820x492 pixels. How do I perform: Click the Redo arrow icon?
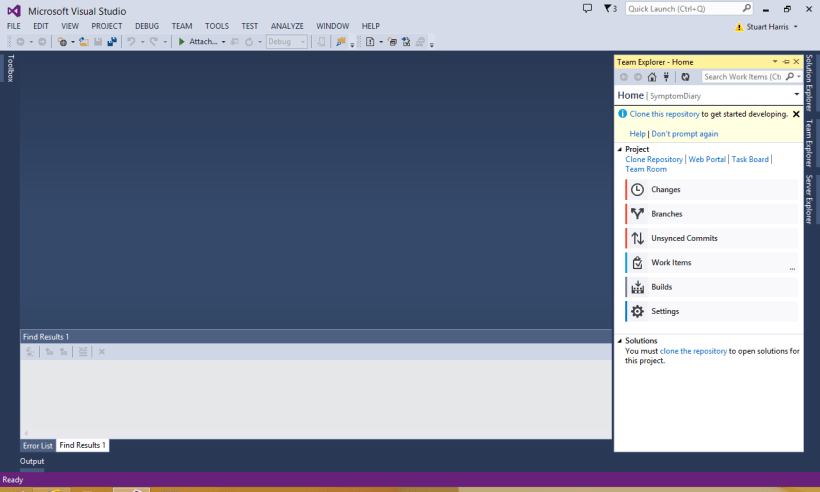[x=154, y=42]
